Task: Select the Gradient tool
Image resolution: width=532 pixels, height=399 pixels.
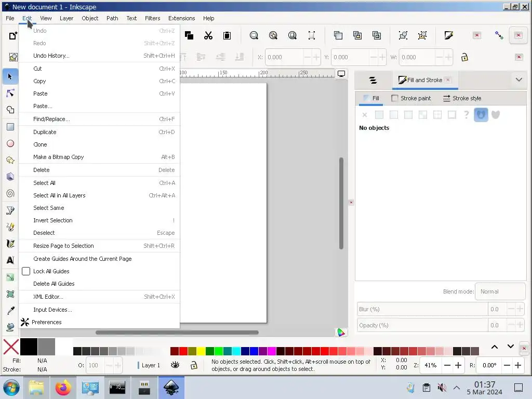Action: 10,277
